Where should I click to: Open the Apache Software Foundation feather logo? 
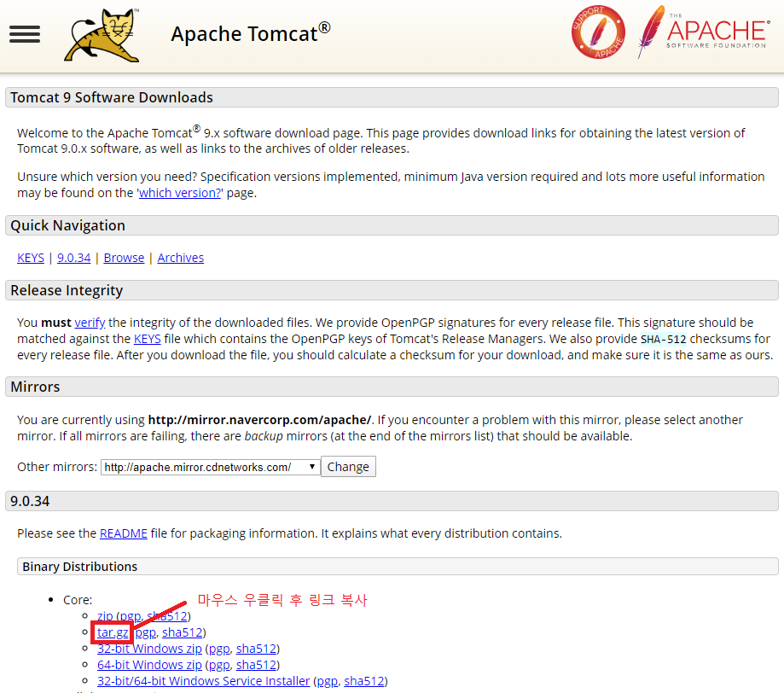(704, 32)
